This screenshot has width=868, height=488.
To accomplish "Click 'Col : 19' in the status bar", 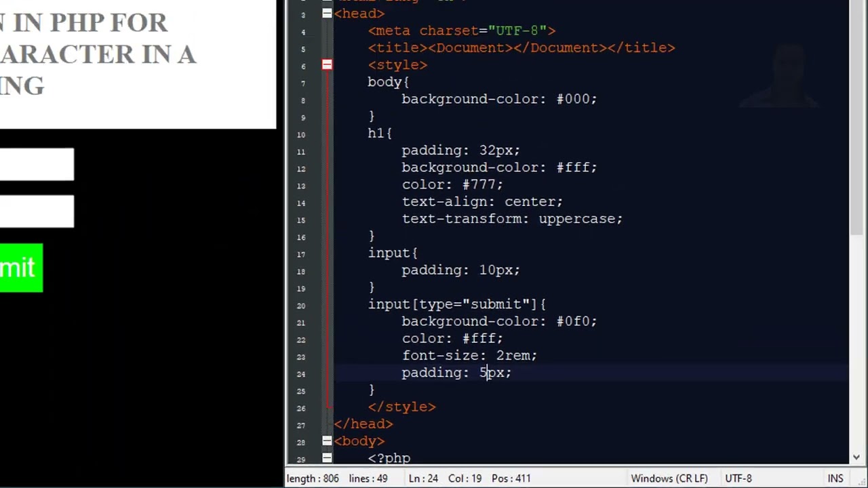I will (x=465, y=479).
